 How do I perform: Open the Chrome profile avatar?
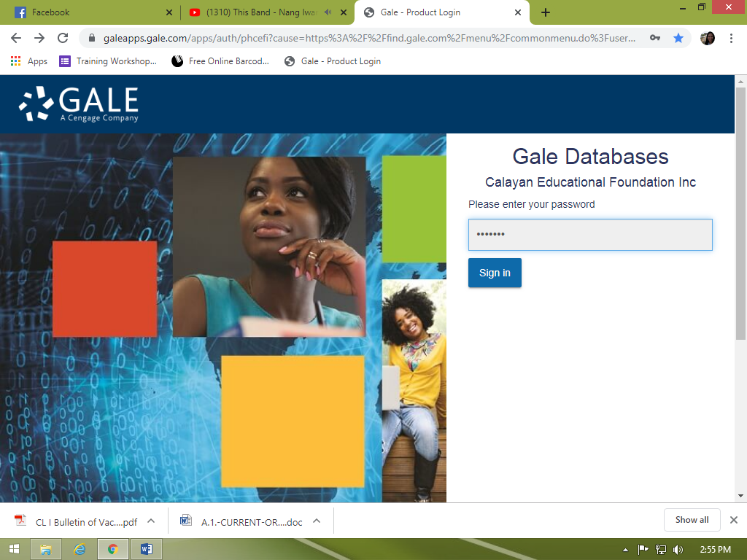707,38
